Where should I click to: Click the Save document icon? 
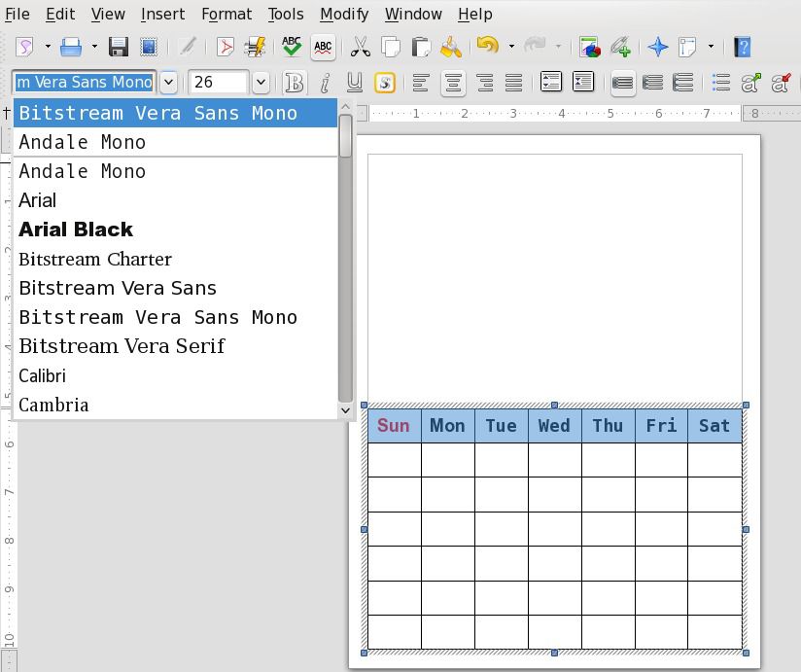pos(119,47)
